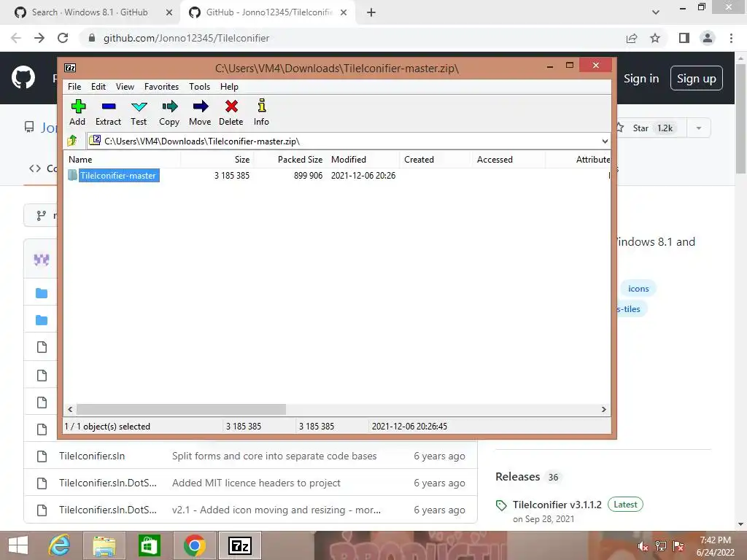Click the horizontal scrollbar left arrow
Image resolution: width=747 pixels, height=560 pixels.
coord(71,410)
